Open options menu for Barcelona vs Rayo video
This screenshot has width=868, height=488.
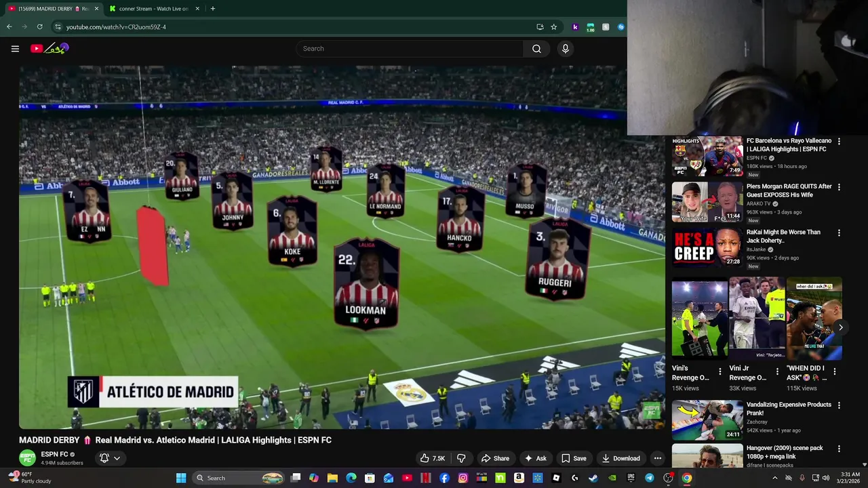point(839,142)
